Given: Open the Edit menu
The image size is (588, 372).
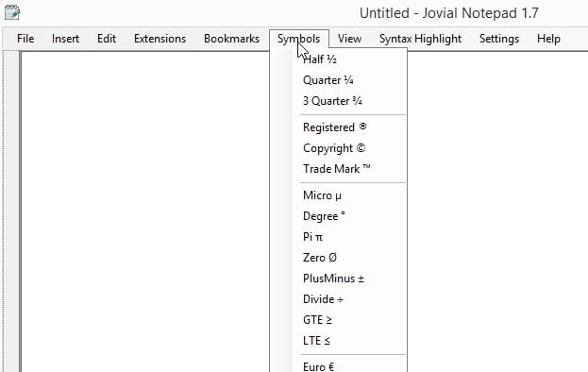Looking at the screenshot, I should coord(107,39).
